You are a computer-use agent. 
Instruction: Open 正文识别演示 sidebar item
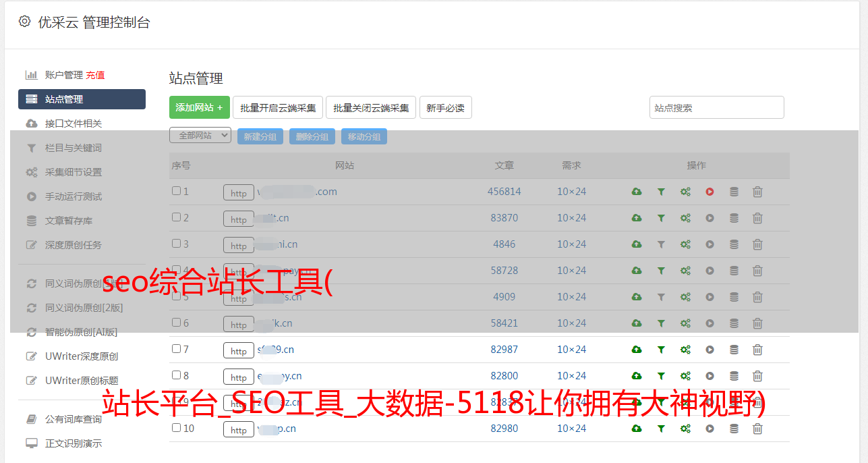point(74,443)
